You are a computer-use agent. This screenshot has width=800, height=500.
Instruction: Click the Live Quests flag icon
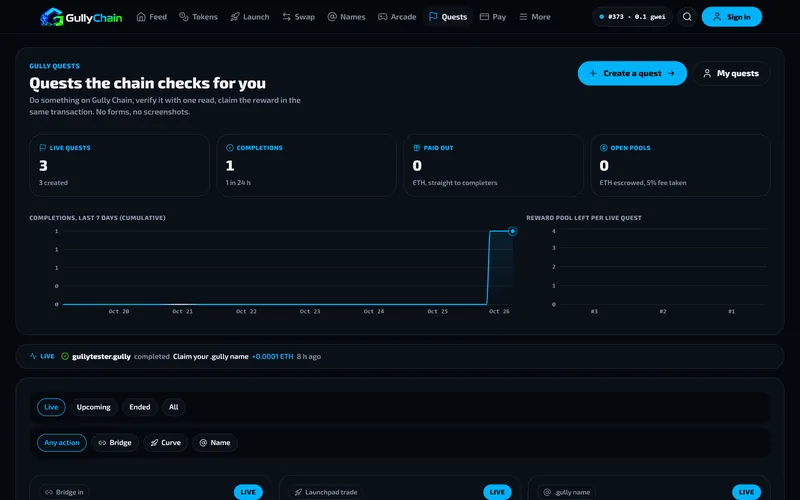(x=43, y=148)
